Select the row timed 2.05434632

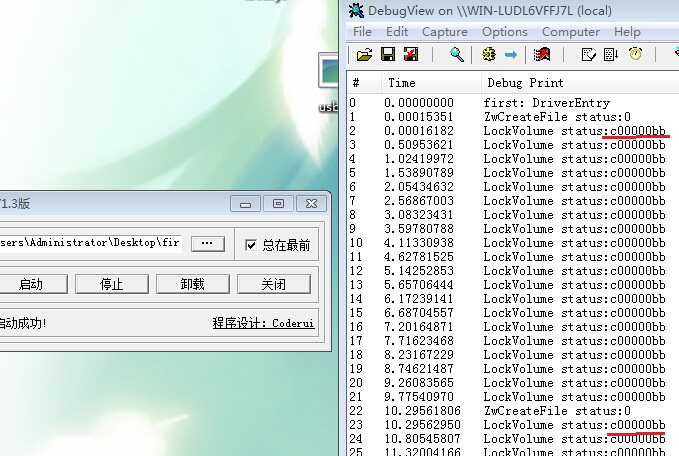point(513,187)
